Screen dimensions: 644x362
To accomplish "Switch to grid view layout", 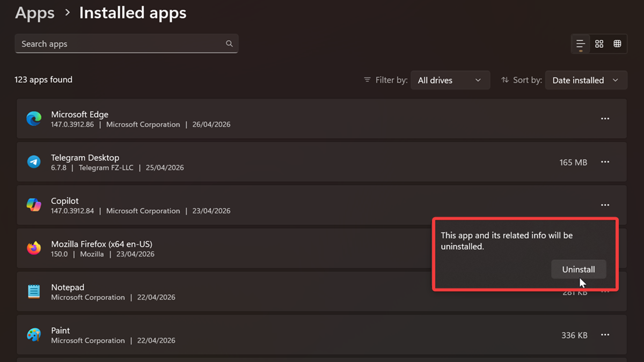I will 599,44.
